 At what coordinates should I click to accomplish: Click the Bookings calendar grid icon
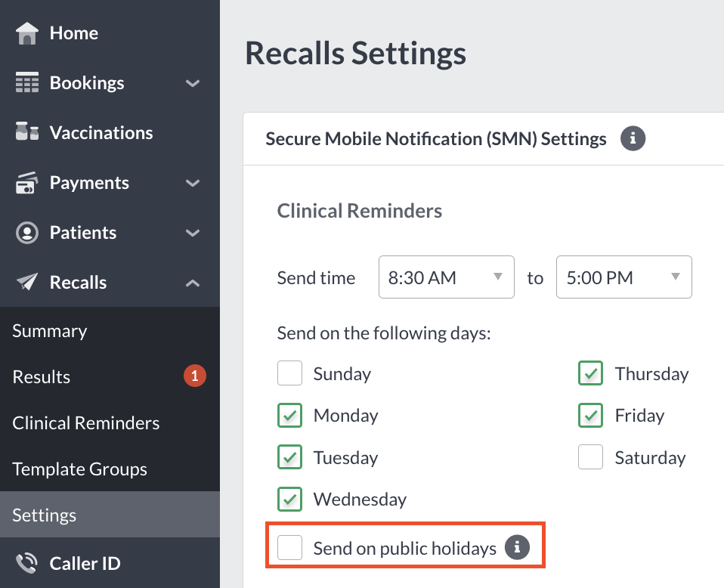[26, 82]
